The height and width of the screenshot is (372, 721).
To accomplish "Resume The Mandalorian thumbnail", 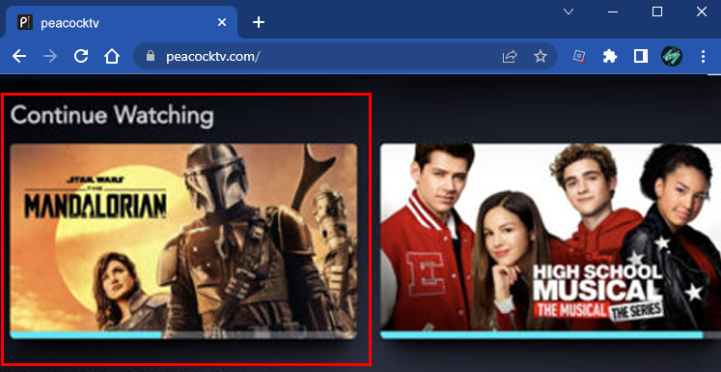I will [x=183, y=241].
